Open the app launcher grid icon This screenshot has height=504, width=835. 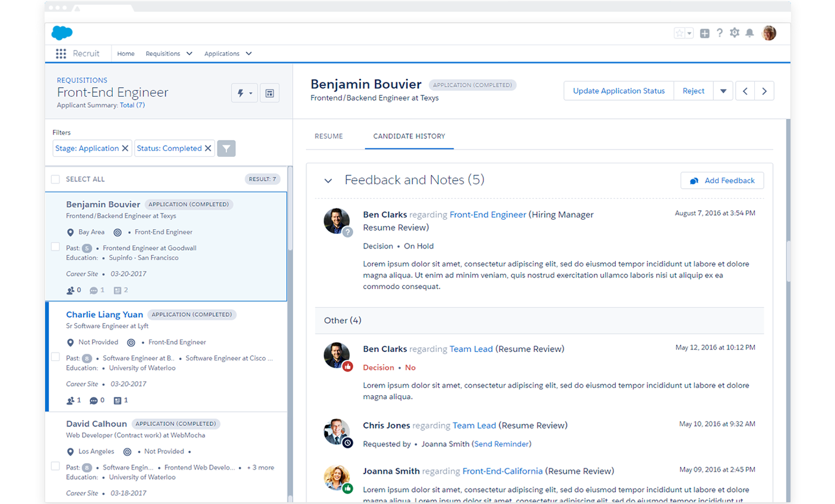61,53
